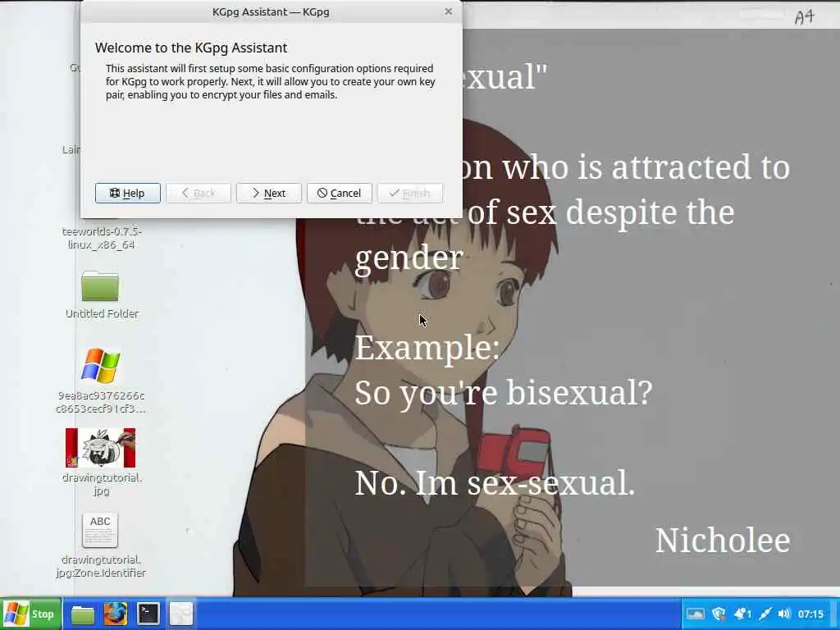Click the Next button in the assistant
840x630 pixels.
(268, 193)
